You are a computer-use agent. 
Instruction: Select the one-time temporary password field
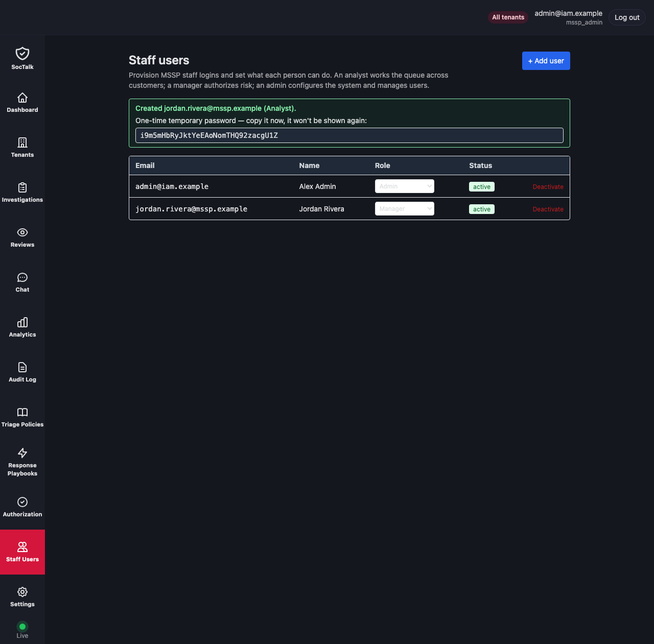(349, 135)
